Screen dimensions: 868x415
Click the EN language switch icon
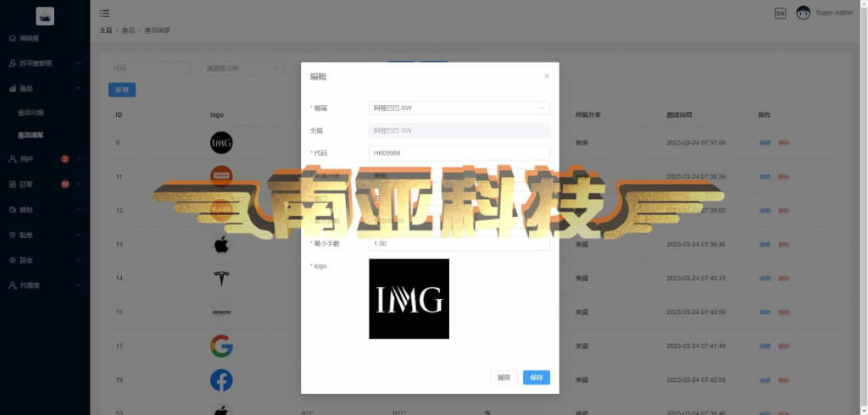point(780,14)
